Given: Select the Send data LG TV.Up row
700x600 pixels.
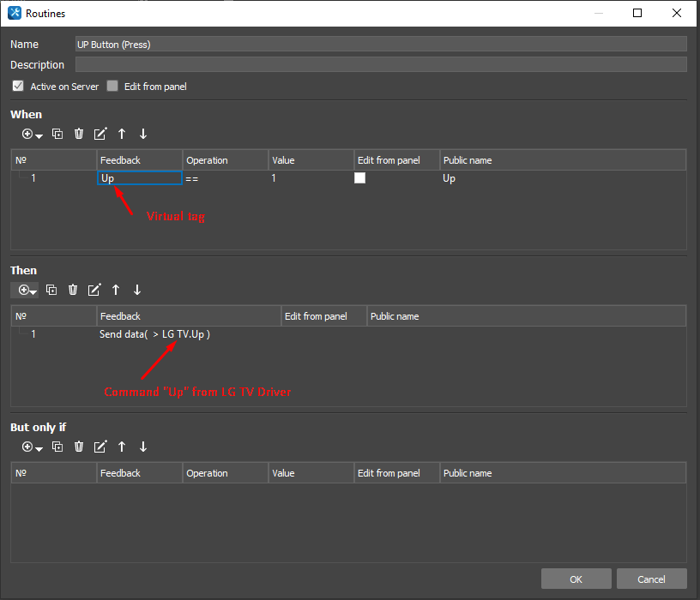Looking at the screenshot, I should [x=154, y=334].
